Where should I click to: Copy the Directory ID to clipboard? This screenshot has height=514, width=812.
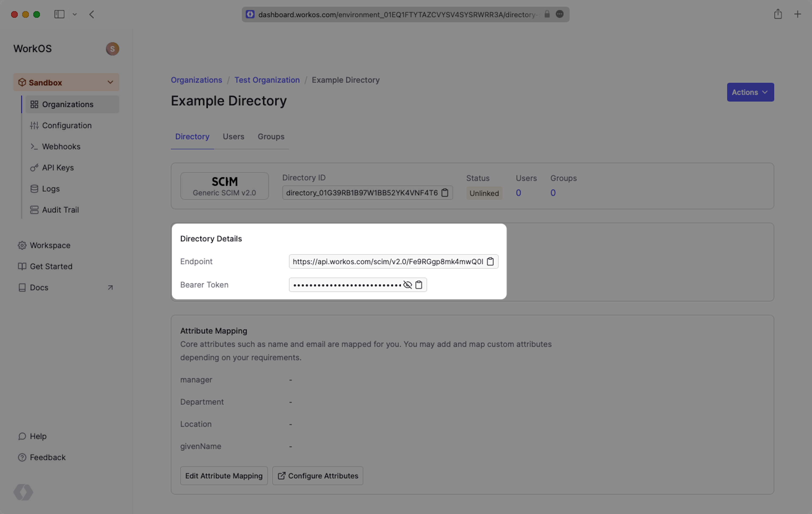[x=445, y=193]
